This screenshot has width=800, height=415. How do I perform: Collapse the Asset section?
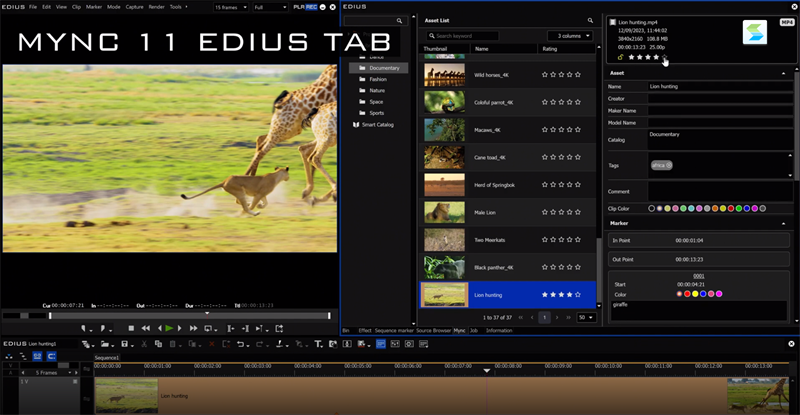click(783, 74)
